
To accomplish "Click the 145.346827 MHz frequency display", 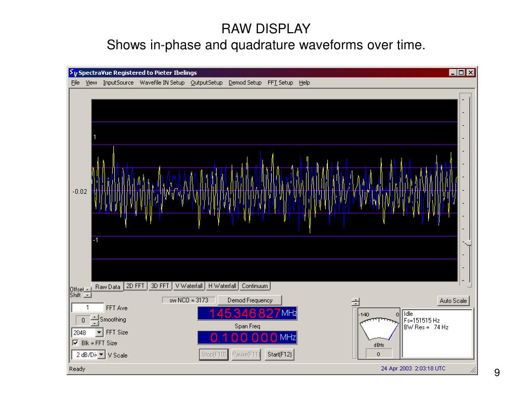I will [x=247, y=314].
